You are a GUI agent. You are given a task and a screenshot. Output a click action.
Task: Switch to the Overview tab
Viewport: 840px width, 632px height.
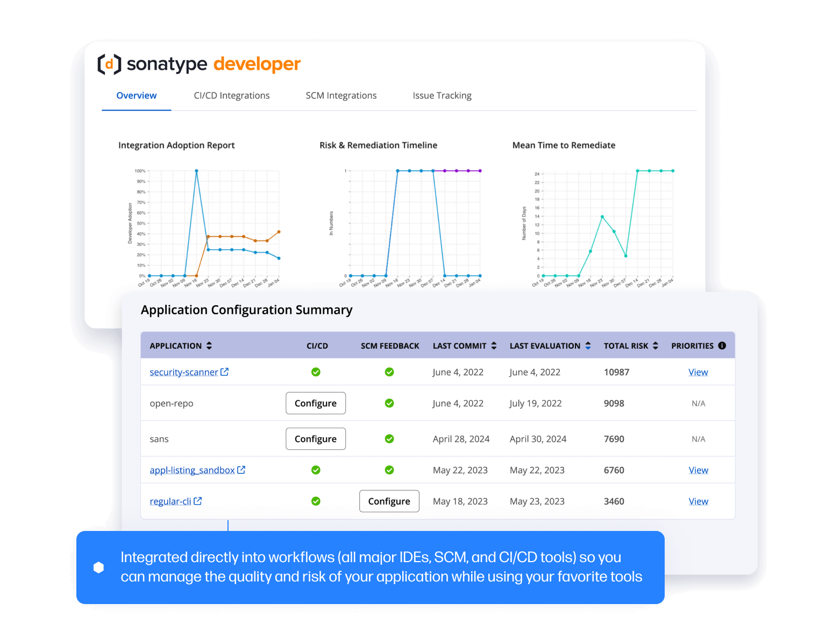pyautogui.click(x=137, y=96)
